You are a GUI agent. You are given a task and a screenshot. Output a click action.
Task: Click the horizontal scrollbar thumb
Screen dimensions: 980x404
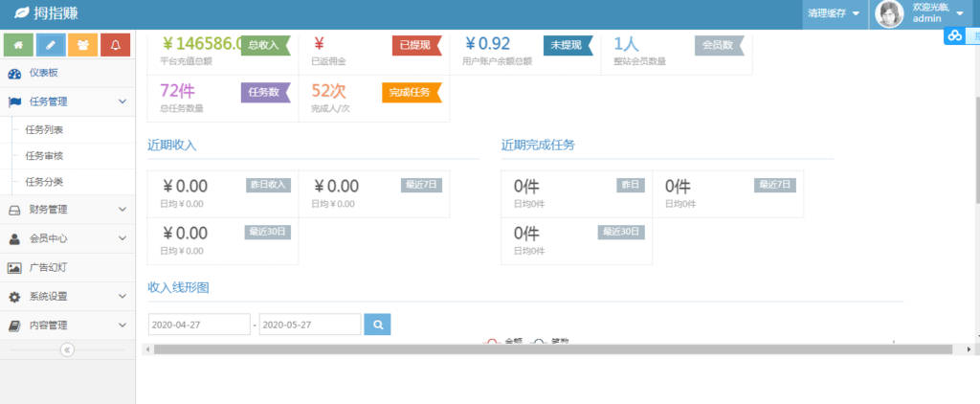pyautogui.click(x=553, y=349)
